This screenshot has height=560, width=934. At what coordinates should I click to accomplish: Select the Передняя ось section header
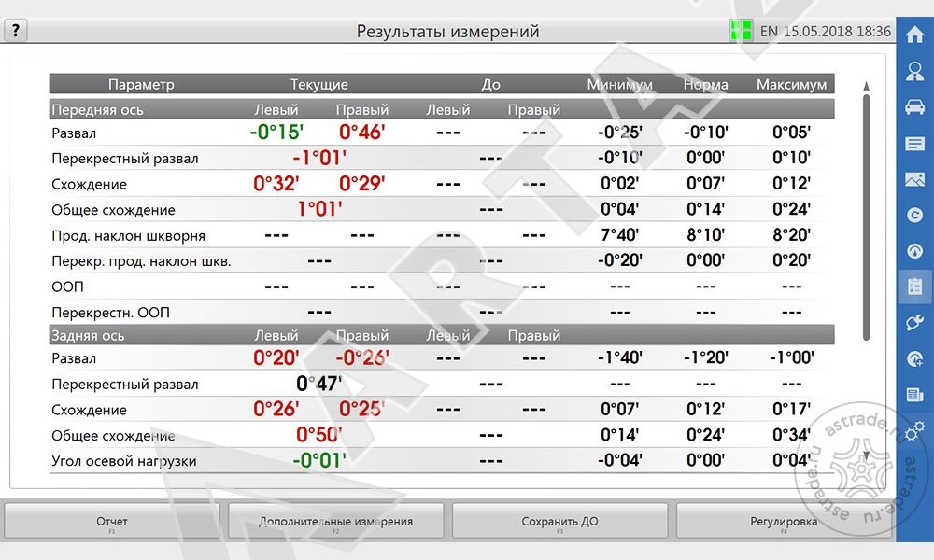coord(98,109)
